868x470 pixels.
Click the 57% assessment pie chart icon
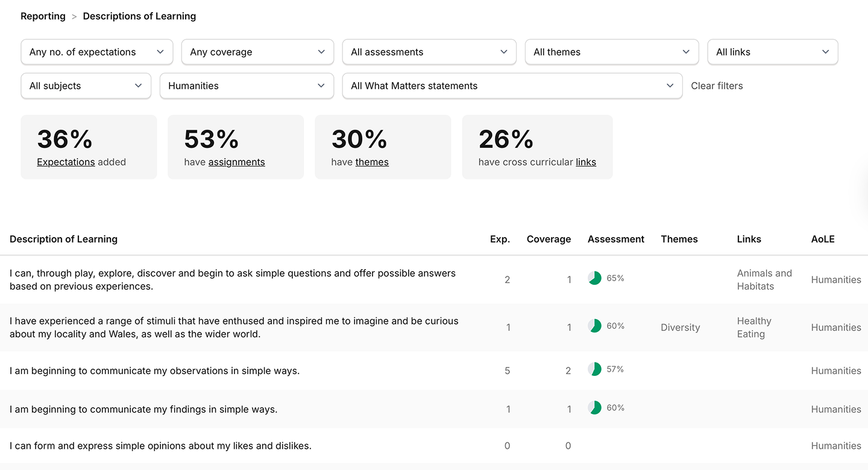(x=594, y=369)
